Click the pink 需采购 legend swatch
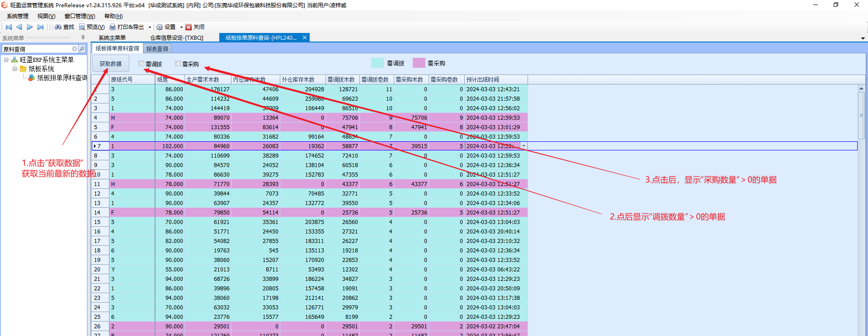Image resolution: width=868 pixels, height=336 pixels. pos(419,63)
